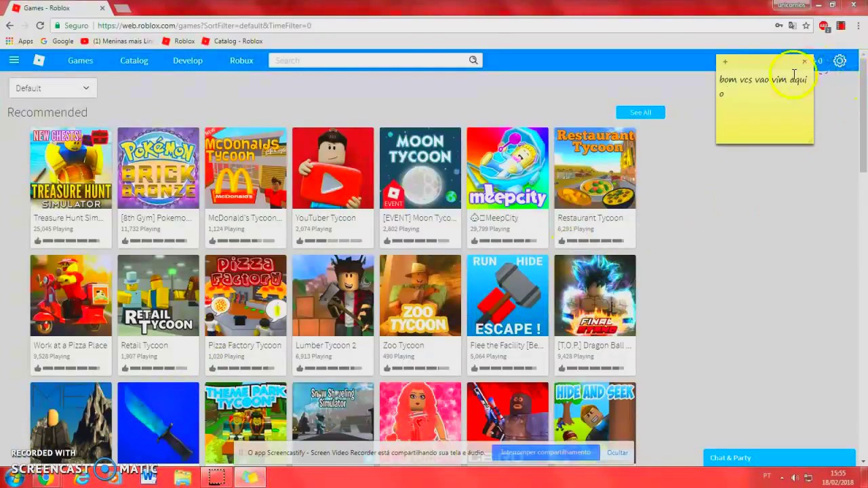This screenshot has height=488, width=868.
Task: Open Word from the taskbar
Action: [149, 477]
